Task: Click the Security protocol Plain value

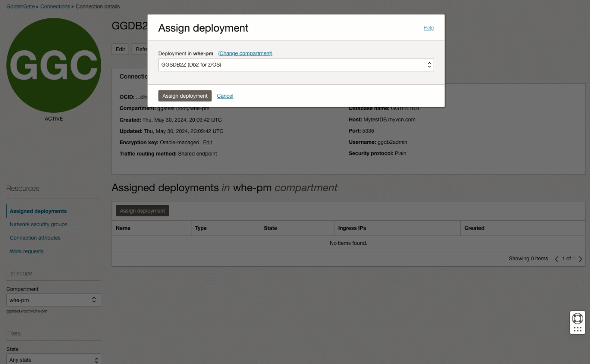Action: (x=401, y=153)
